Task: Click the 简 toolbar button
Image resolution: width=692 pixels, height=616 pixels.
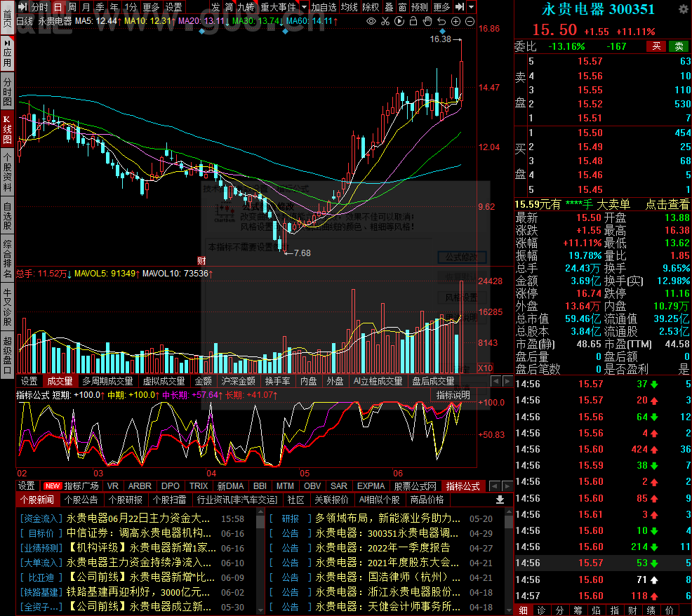Action: [x=229, y=7]
